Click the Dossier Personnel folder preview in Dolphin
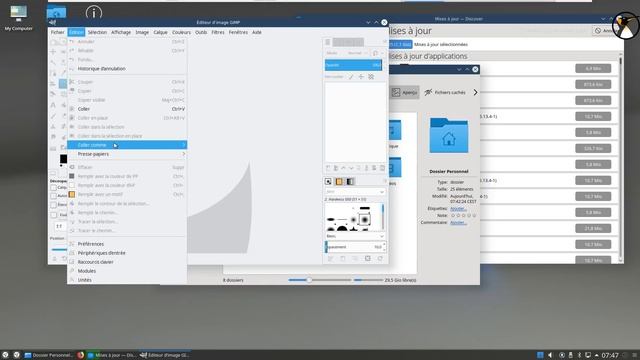This screenshot has height=360, width=640. pos(449,136)
